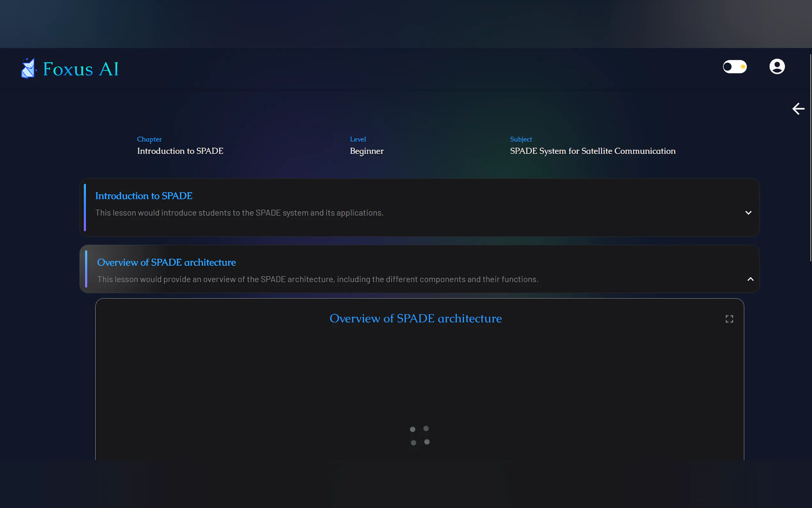Click the Introduction lesson description text
The height and width of the screenshot is (508, 812).
(x=239, y=213)
